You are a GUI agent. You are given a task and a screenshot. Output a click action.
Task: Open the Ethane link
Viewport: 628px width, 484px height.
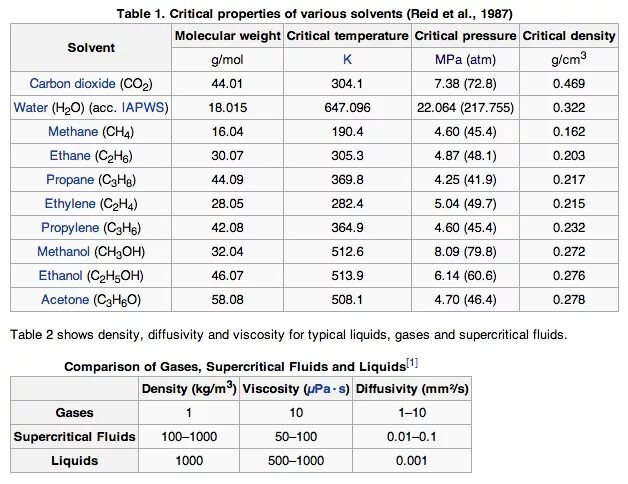coord(70,155)
